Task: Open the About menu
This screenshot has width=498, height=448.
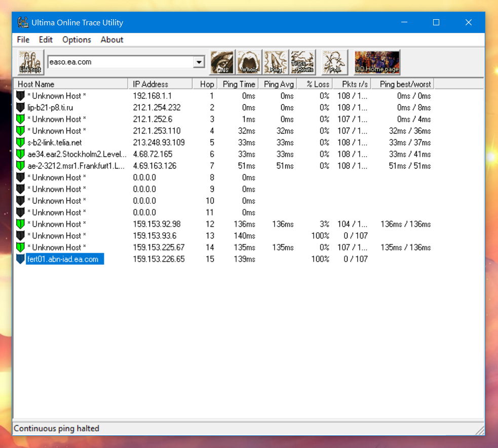Action: [112, 39]
